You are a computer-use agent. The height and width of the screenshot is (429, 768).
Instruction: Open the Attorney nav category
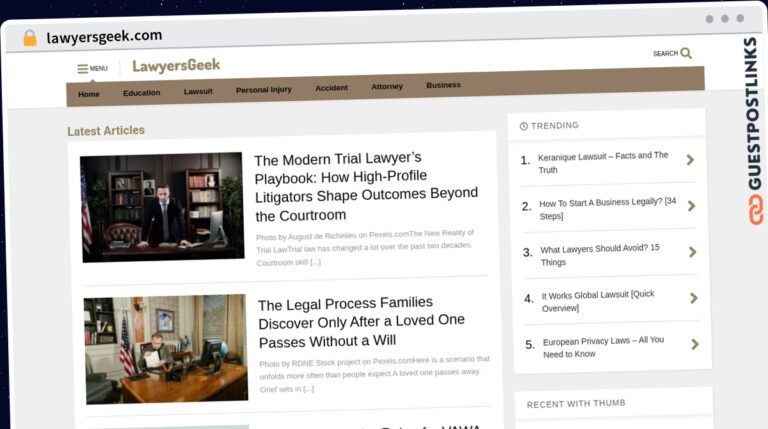(387, 86)
